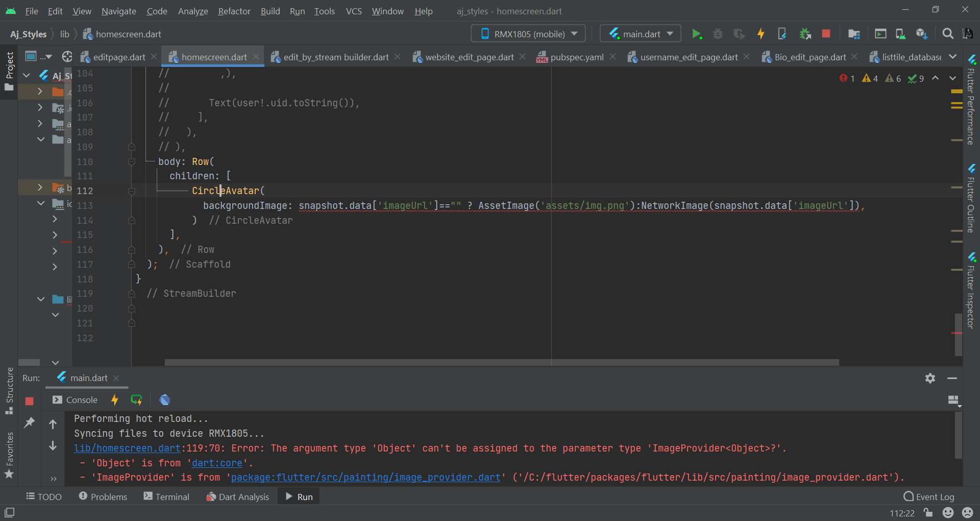The width and height of the screenshot is (980, 521).
Task: Open SDK Manager icon
Action: (x=921, y=34)
